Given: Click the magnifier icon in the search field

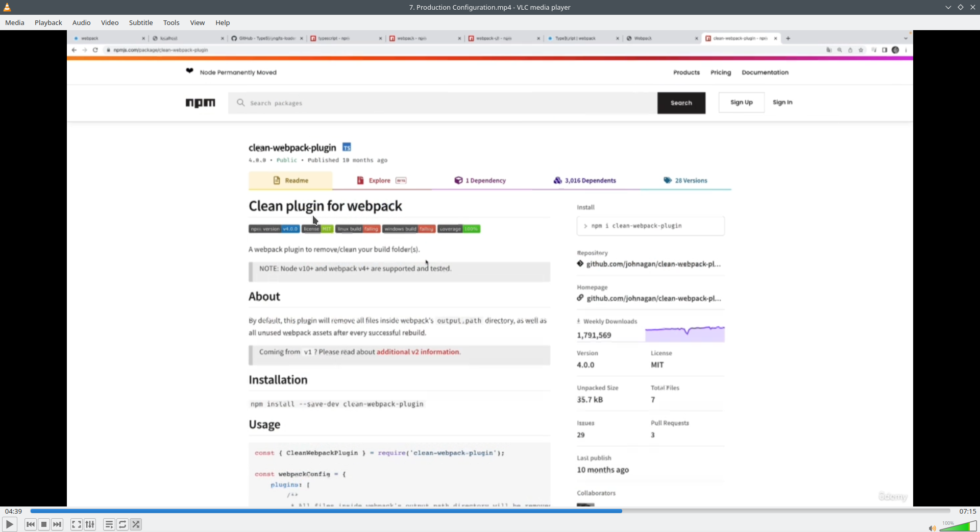Looking at the screenshot, I should 240,103.
